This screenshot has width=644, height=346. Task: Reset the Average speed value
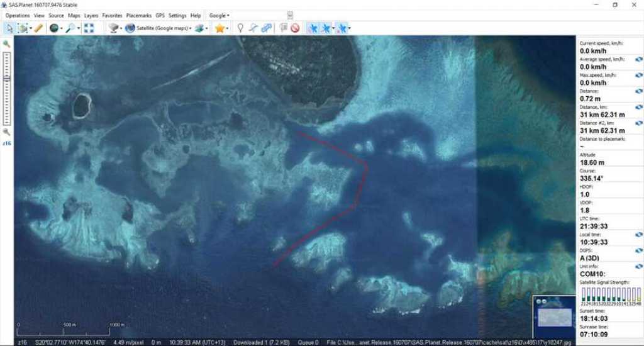point(638,59)
